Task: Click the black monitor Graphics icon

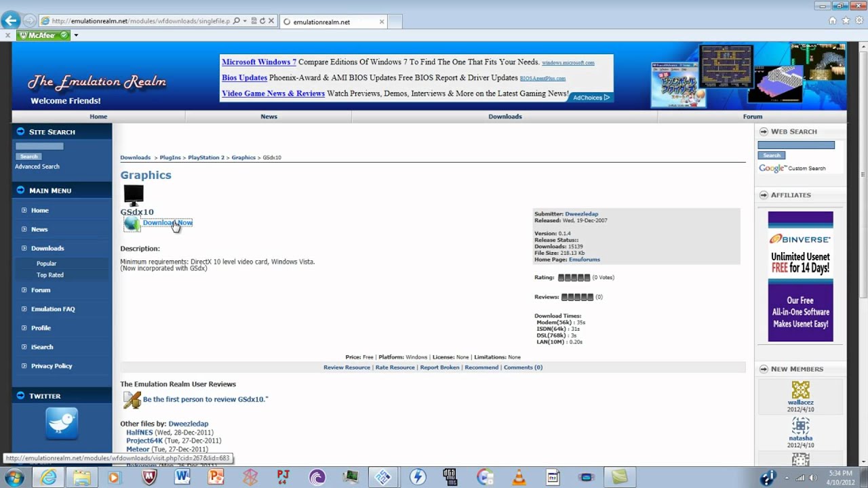Action: [134, 195]
